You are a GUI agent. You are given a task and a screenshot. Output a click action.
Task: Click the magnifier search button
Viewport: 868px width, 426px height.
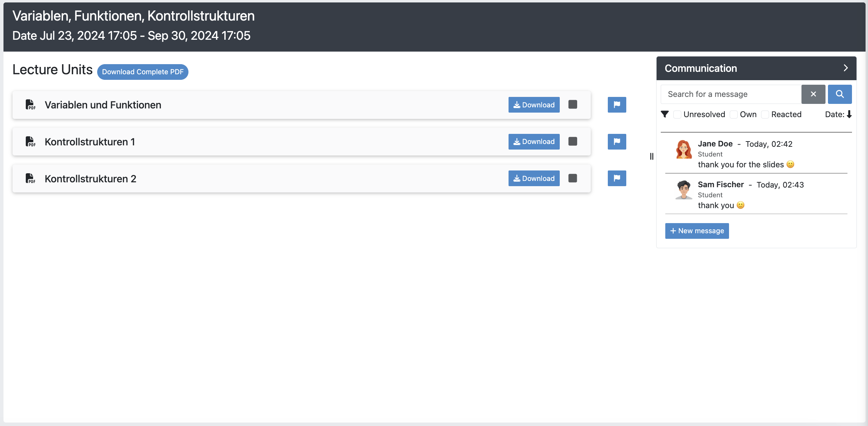coord(839,94)
